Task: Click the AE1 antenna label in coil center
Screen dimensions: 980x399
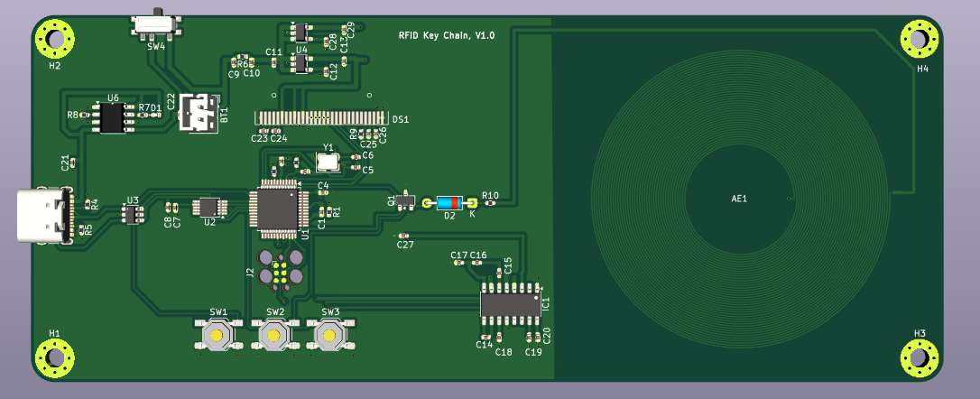Action: [739, 199]
